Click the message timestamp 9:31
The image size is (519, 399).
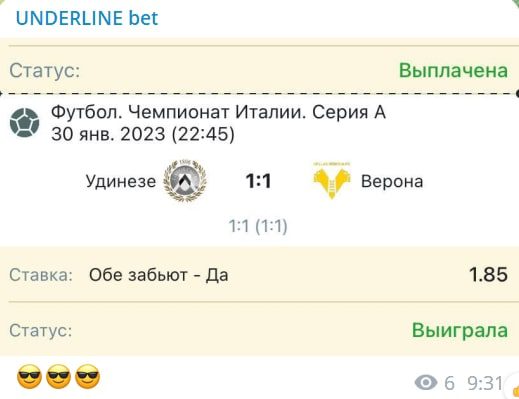(485, 383)
